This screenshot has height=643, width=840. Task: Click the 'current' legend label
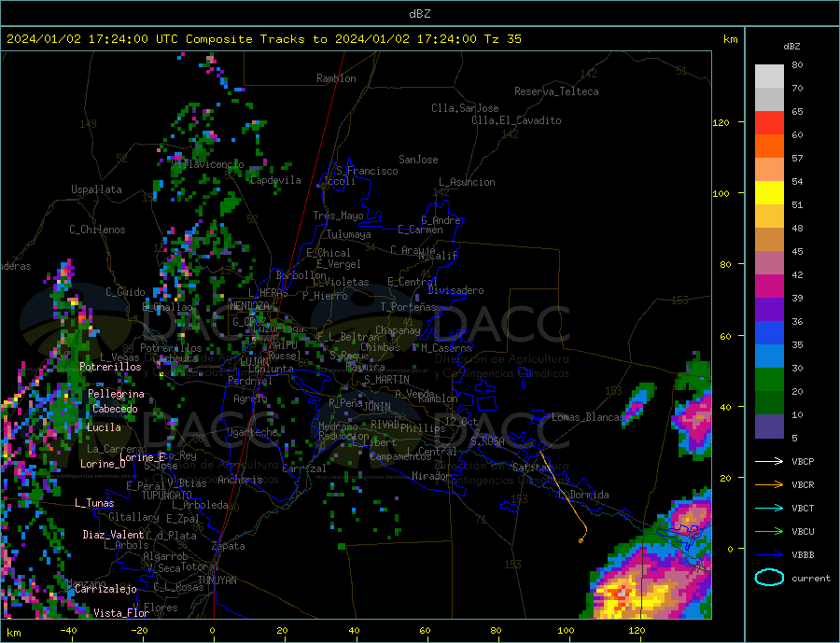811,579
